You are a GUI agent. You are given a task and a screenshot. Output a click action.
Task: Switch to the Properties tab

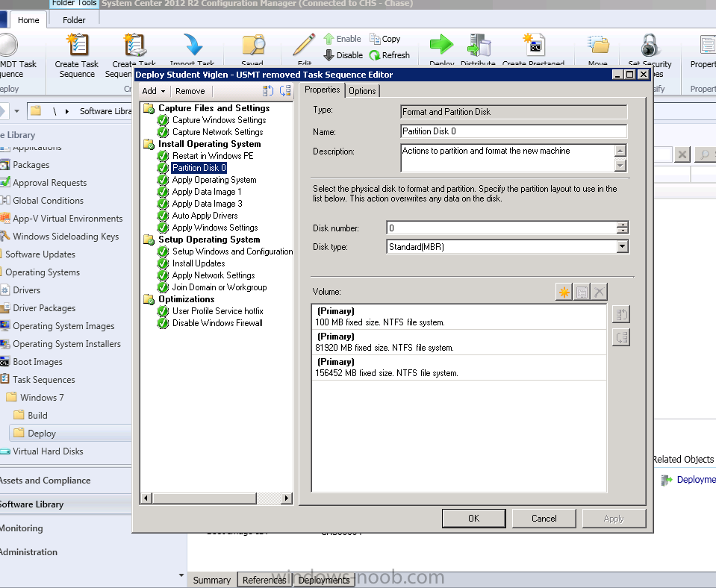pyautogui.click(x=322, y=90)
